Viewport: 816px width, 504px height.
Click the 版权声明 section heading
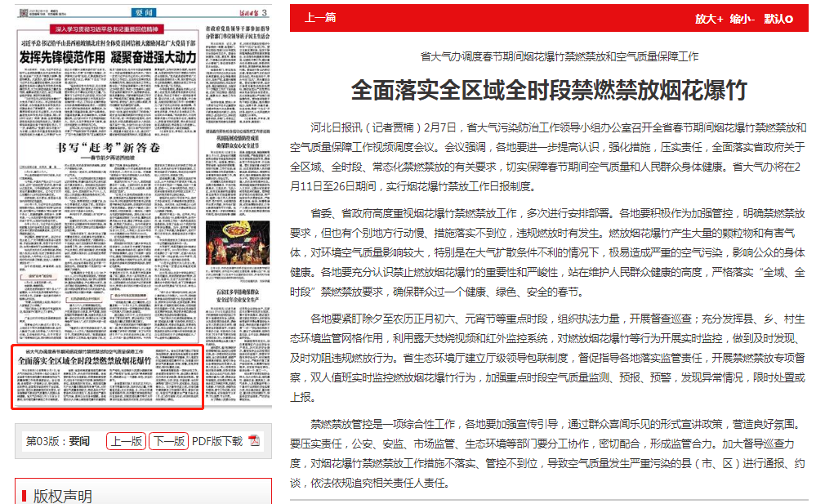click(x=62, y=495)
